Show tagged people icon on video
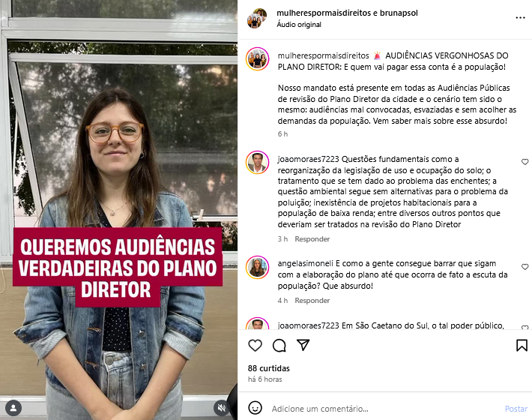 (x=13, y=408)
